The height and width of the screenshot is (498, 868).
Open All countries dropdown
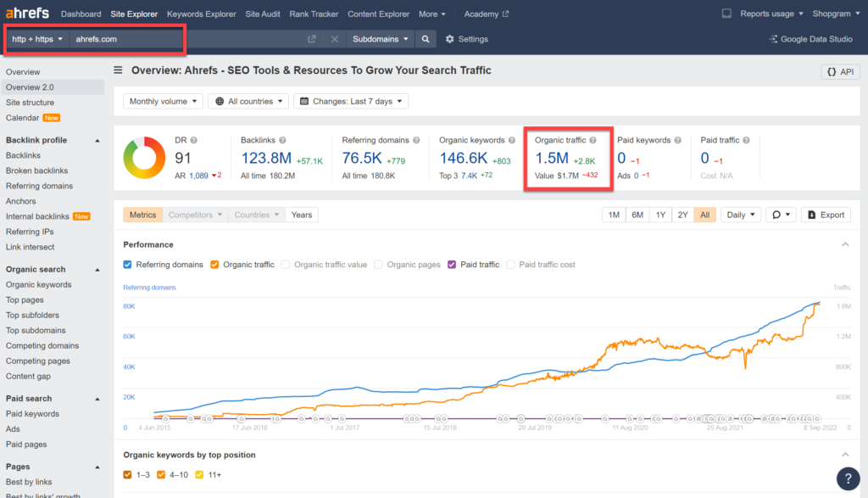tap(248, 101)
